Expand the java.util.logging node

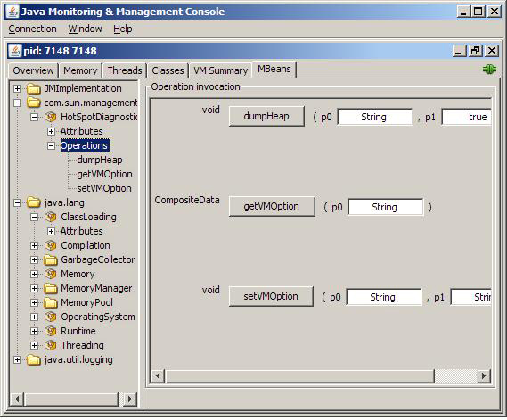pyautogui.click(x=18, y=360)
